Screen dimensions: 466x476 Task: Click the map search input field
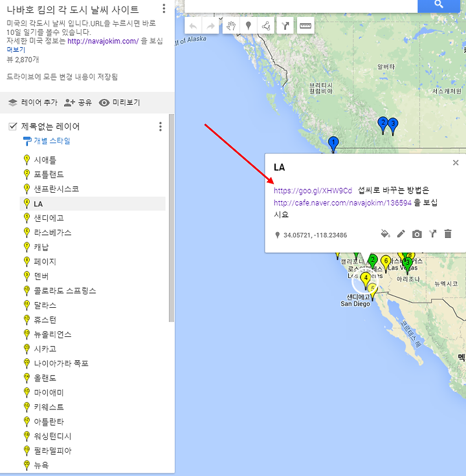pyautogui.click(x=301, y=5)
